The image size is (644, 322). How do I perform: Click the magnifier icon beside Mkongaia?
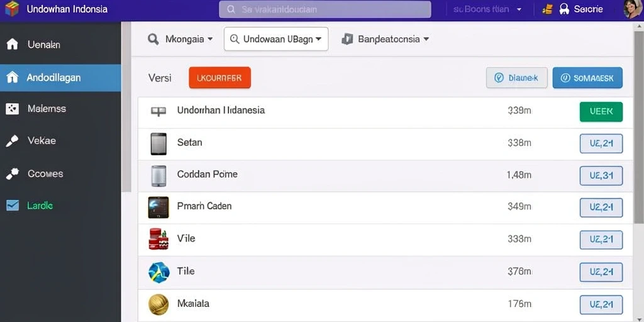point(153,40)
